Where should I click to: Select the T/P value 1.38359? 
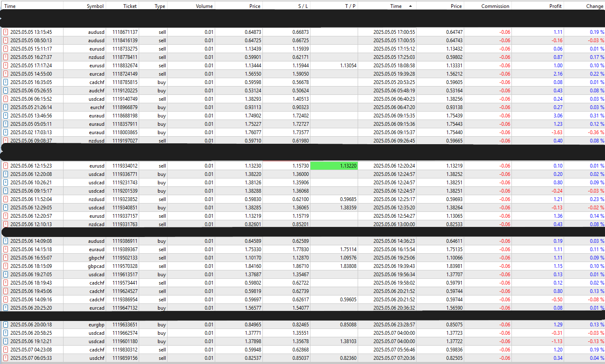348,208
